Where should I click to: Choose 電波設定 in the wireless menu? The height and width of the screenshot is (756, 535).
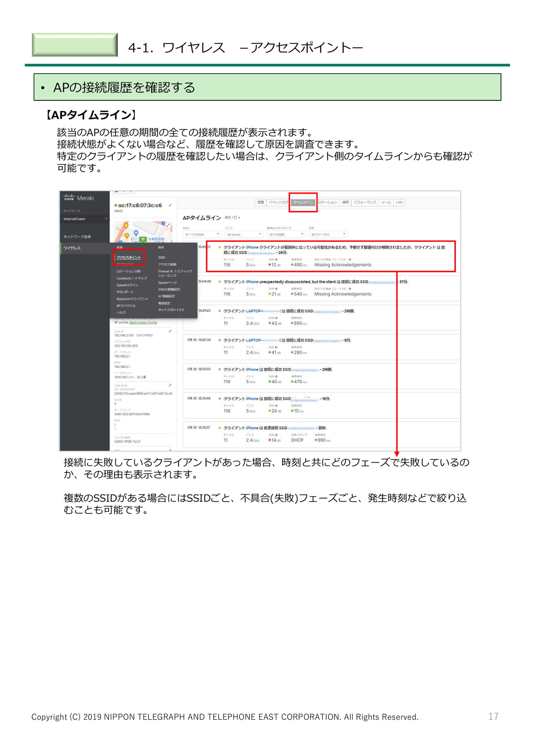[164, 303]
